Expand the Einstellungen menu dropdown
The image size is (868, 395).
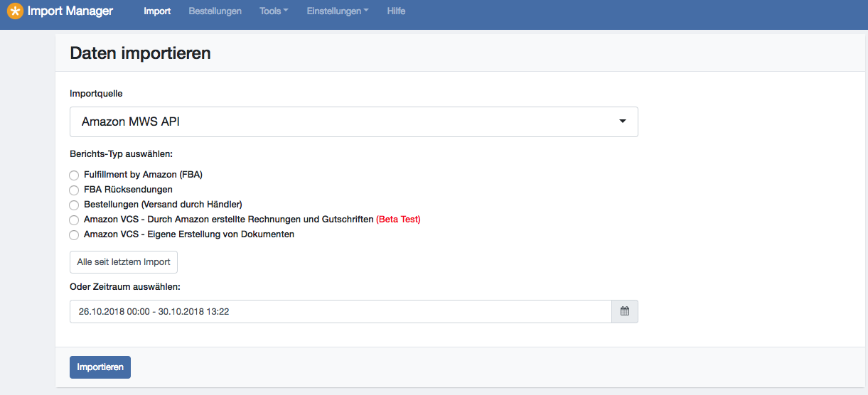tap(338, 11)
